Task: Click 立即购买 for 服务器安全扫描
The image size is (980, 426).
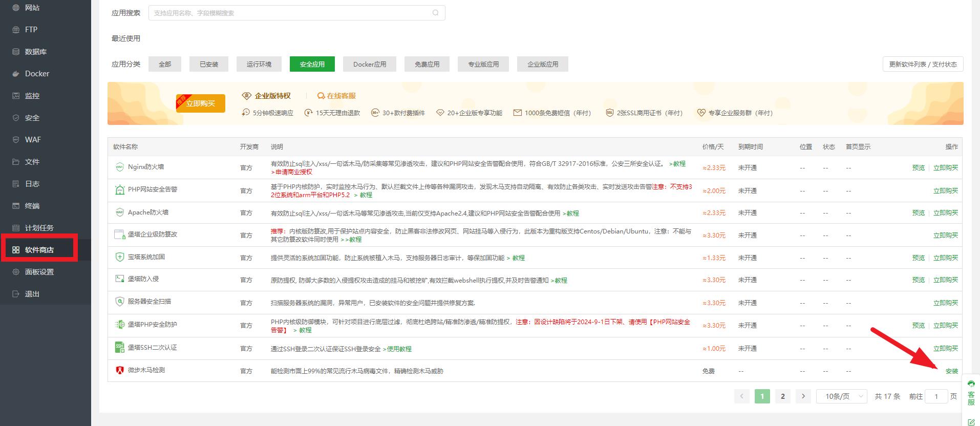Action: [x=945, y=303]
